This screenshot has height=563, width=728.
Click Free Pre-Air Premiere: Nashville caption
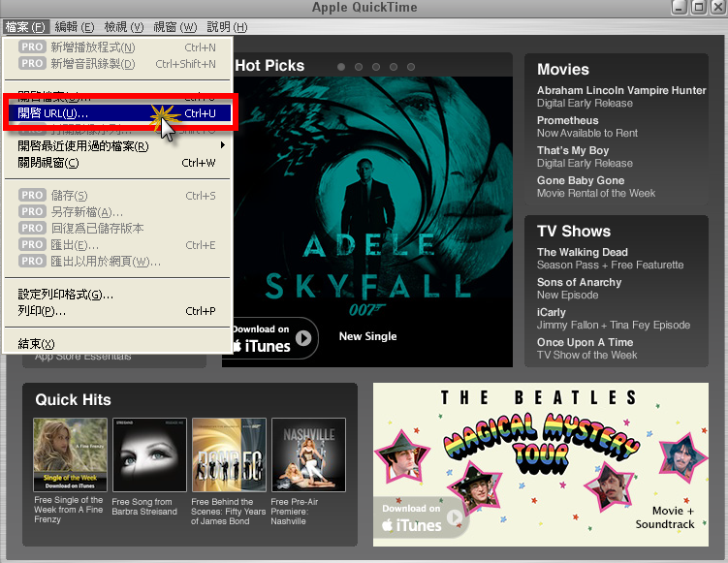[x=295, y=512]
